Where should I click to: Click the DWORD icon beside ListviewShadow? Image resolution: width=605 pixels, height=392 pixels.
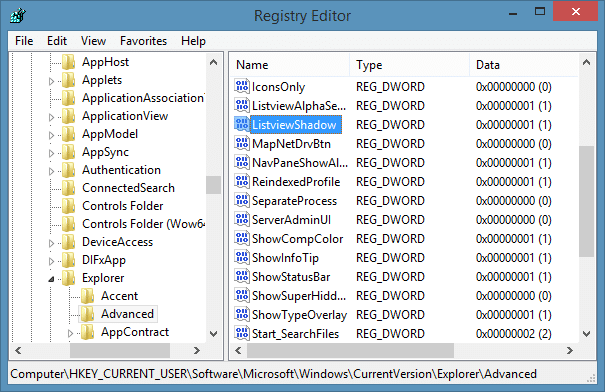point(242,124)
